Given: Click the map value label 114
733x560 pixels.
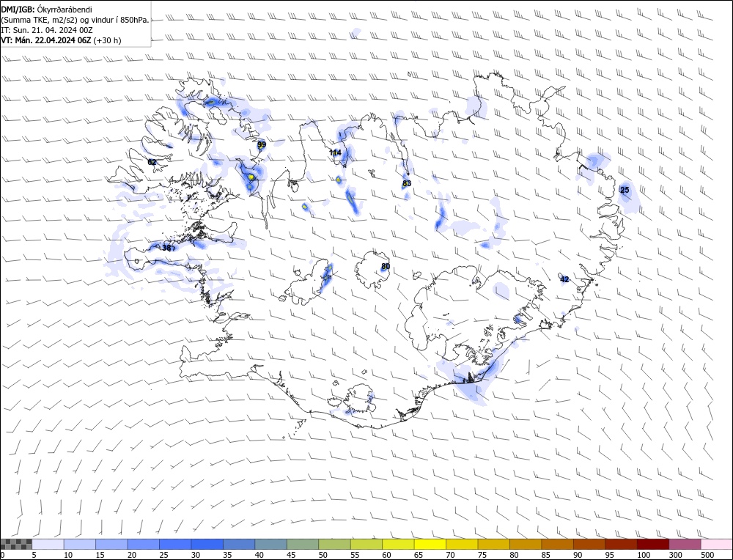Looking at the screenshot, I should point(335,153).
